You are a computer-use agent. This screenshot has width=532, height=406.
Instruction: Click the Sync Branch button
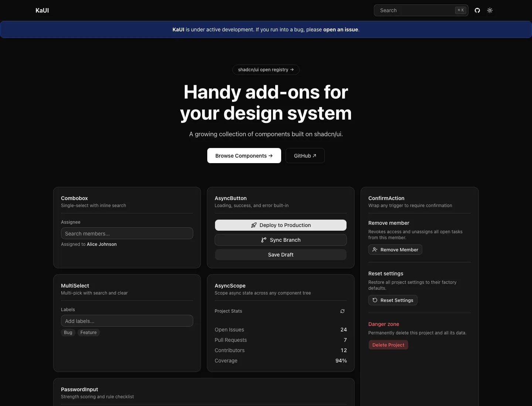pos(281,240)
